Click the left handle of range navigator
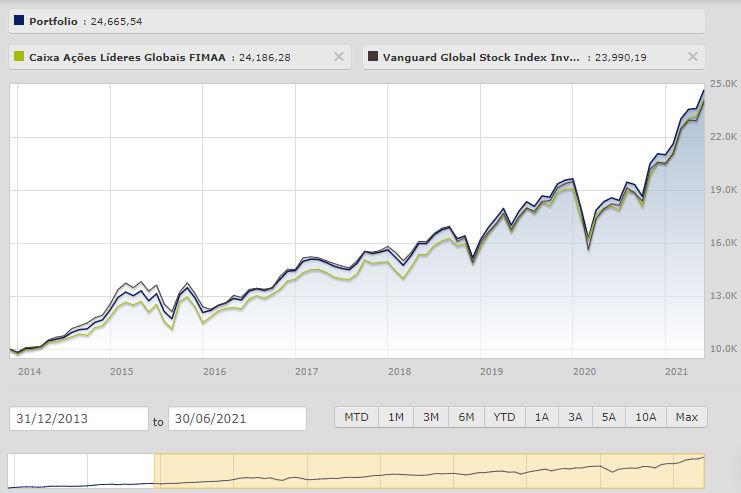Screen dimensions: 741x493 click(155, 471)
